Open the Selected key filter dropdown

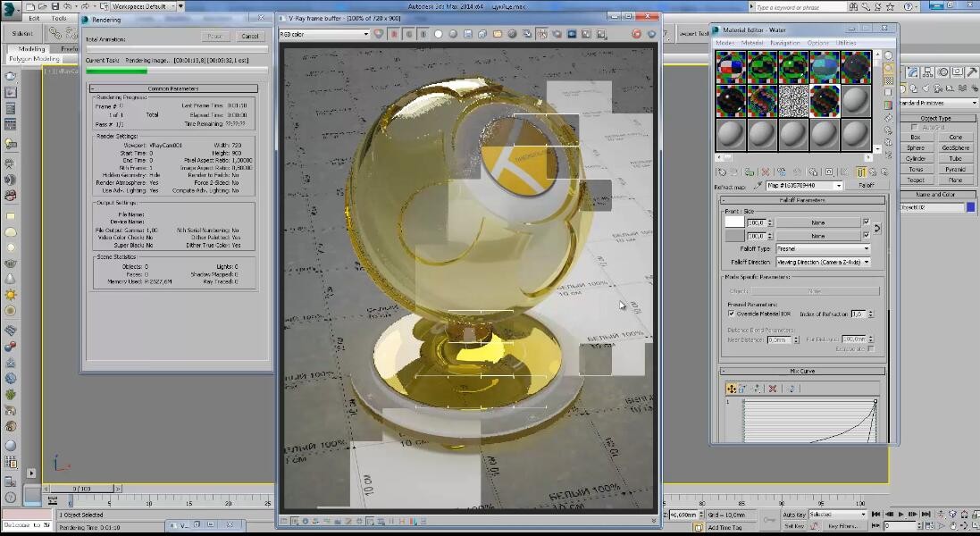tap(837, 515)
